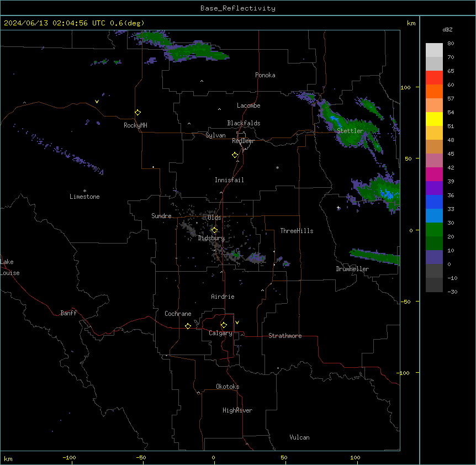The width and height of the screenshot is (476, 465).
Task: Select the Innisfail label
Action: point(229,180)
